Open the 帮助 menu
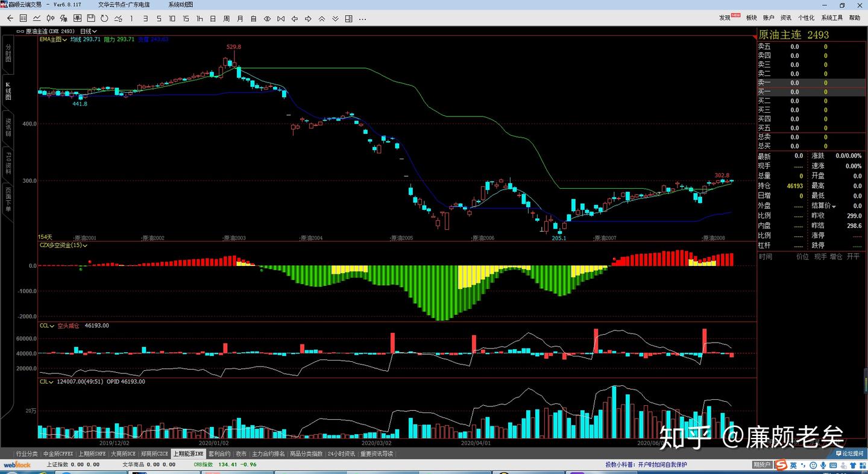 pyautogui.click(x=855, y=18)
